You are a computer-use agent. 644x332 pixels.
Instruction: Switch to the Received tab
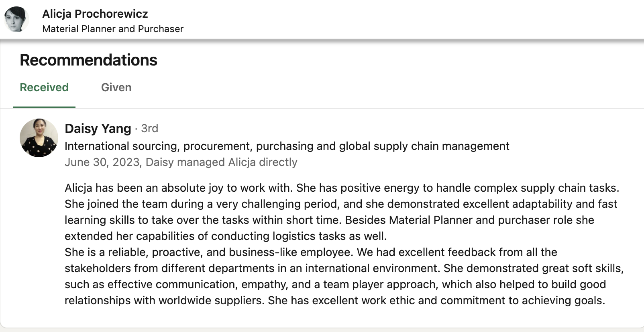click(44, 87)
